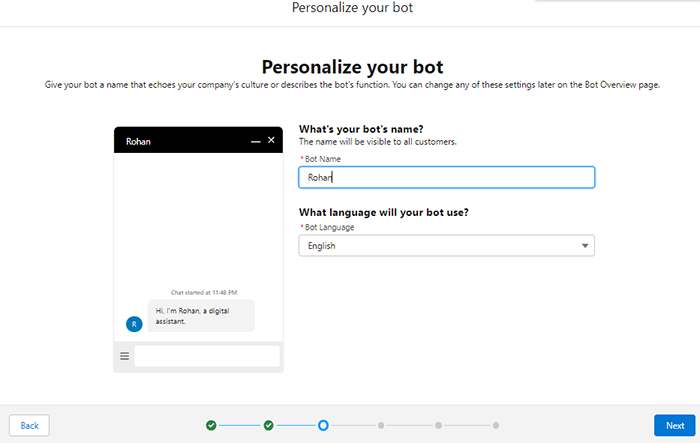Image resolution: width=700 pixels, height=443 pixels.
Task: Open the hamburger menu in chat preview
Action: (x=125, y=356)
